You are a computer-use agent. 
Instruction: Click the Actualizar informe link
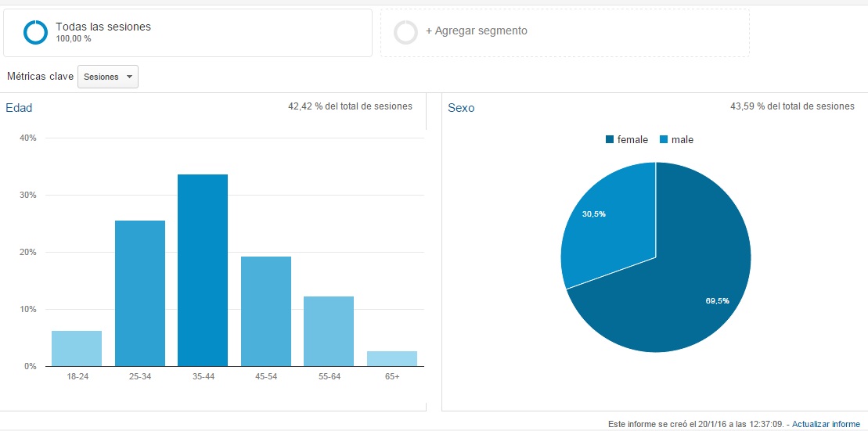click(x=827, y=424)
